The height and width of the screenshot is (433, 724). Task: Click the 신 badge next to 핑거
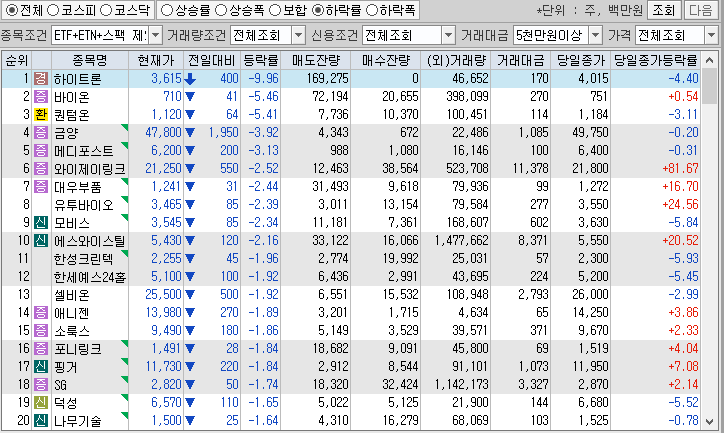(x=41, y=367)
